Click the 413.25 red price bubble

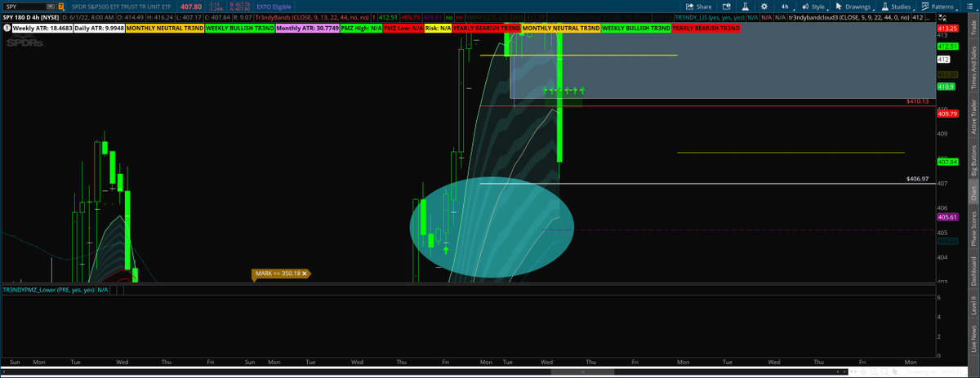(947, 29)
